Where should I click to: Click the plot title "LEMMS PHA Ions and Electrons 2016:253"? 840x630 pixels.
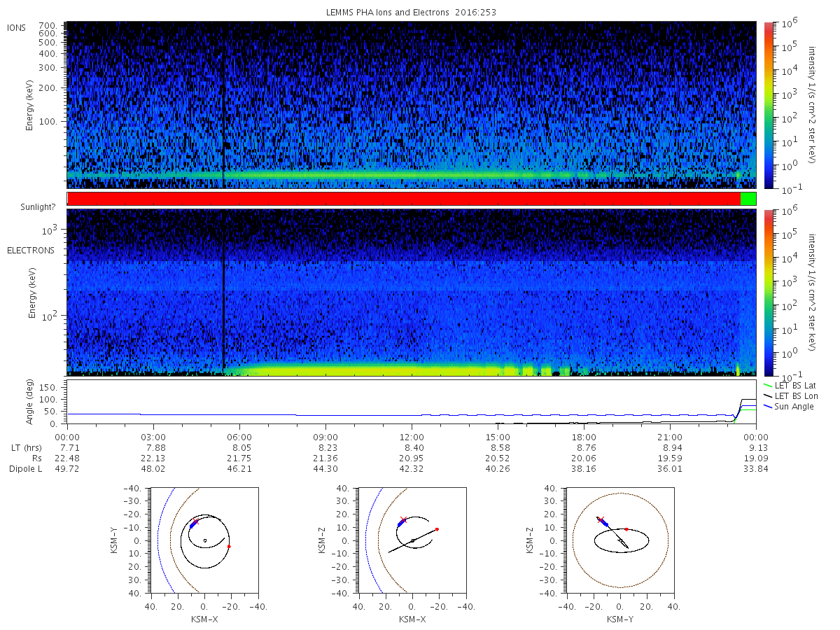pyautogui.click(x=412, y=13)
